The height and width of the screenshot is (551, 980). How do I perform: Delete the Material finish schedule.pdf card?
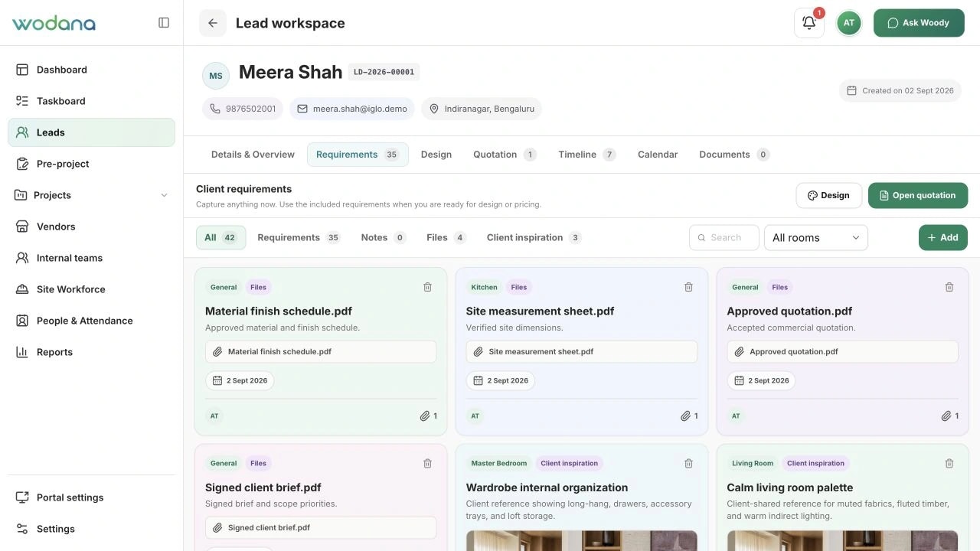(x=428, y=287)
